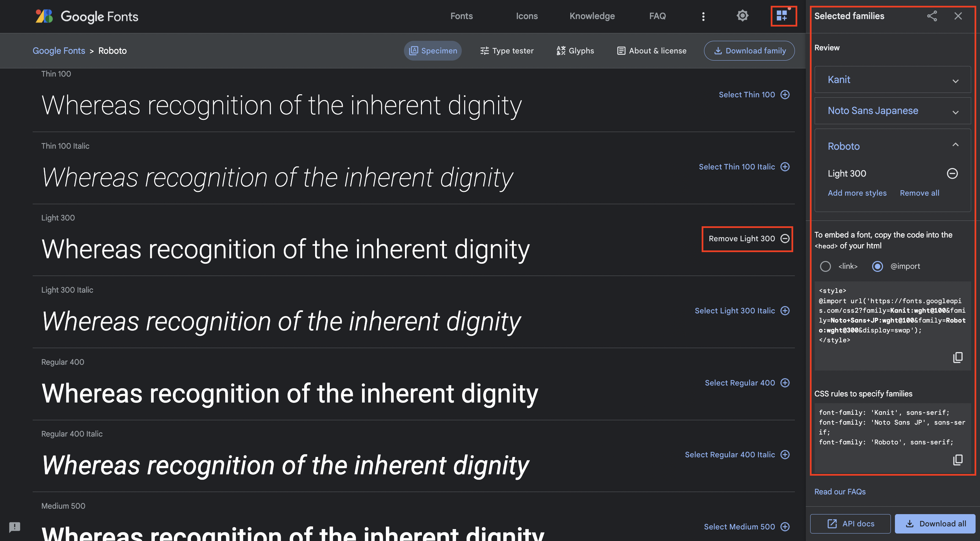980x541 pixels.
Task: Switch to About & license tab
Action: [x=652, y=51]
